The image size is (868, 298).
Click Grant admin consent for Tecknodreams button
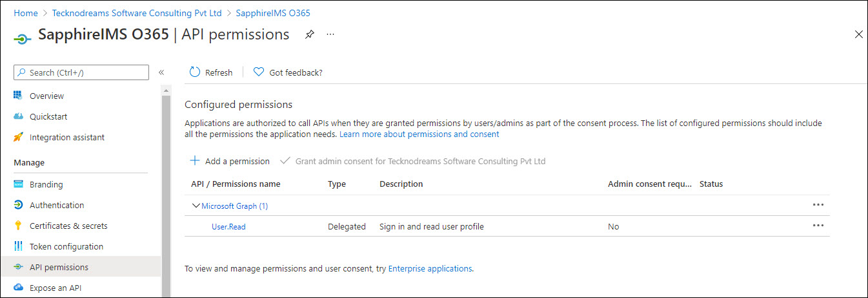(412, 161)
